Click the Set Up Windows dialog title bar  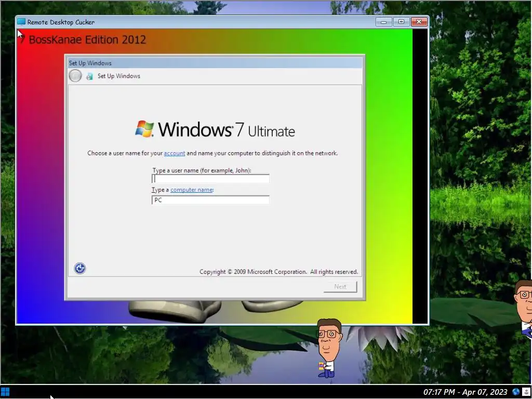pyautogui.click(x=215, y=63)
